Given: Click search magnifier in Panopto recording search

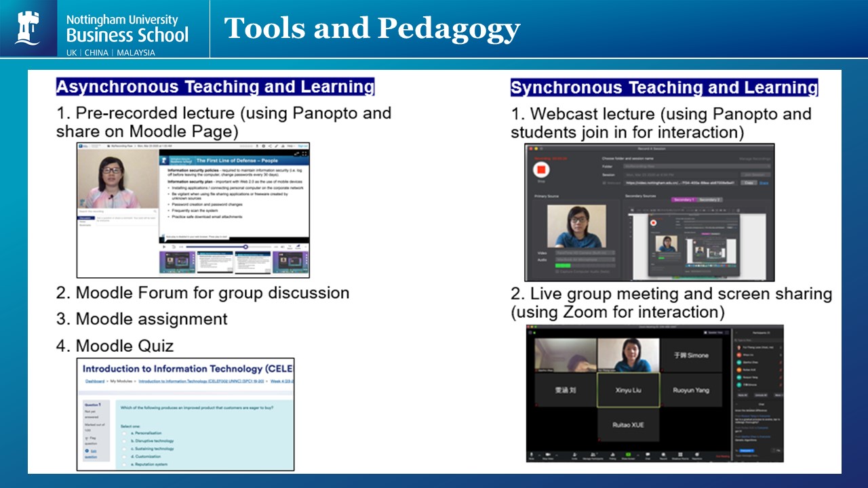Looking at the screenshot, I should (155, 211).
